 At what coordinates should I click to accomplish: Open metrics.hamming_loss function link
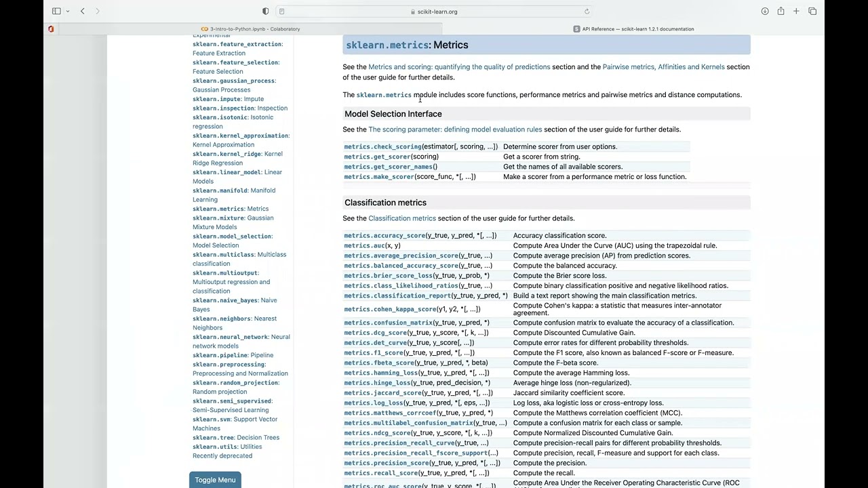(380, 373)
